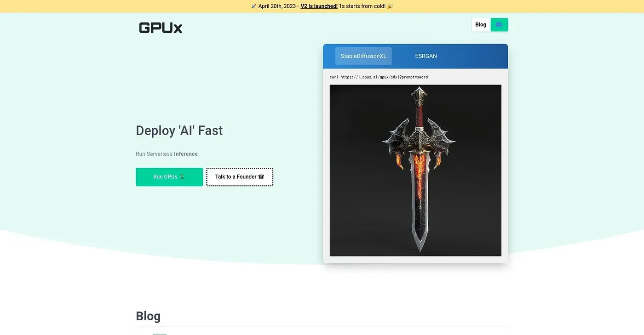Open the Discord icon button in header
Image resolution: width=644 pixels, height=335 pixels.
[x=499, y=25]
